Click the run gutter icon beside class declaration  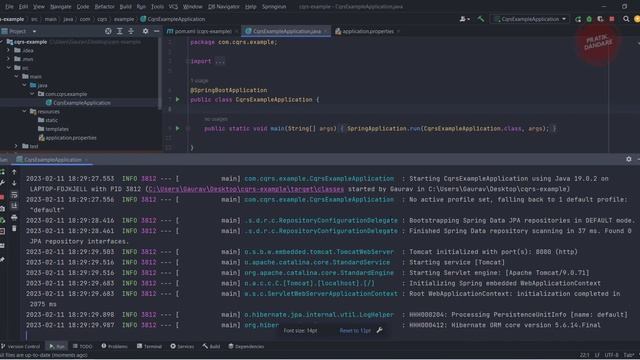pos(178,99)
